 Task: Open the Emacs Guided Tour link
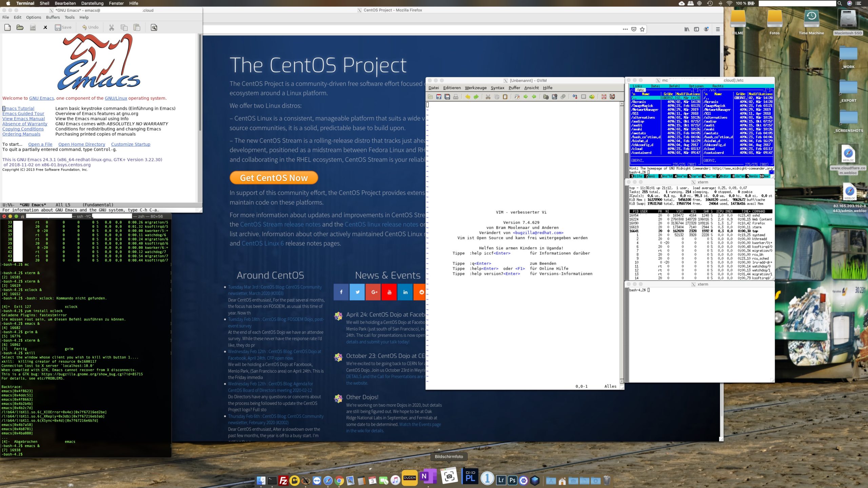23,114
